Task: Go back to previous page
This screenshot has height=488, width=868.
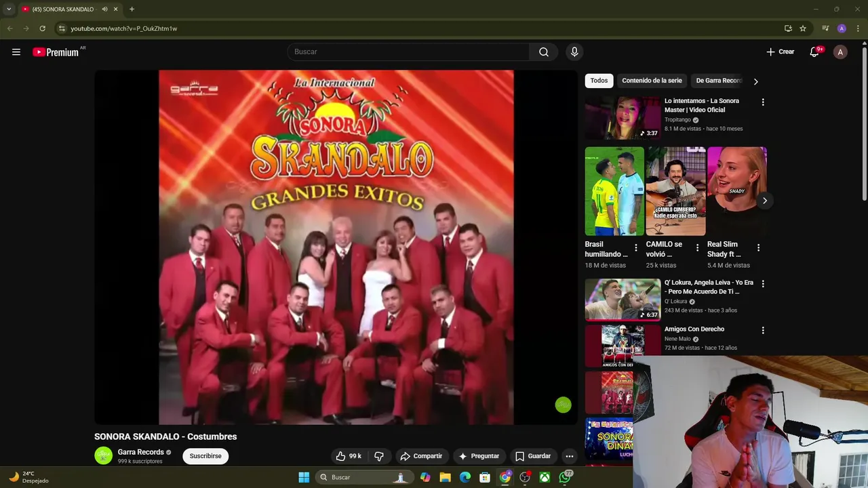Action: click(9, 28)
